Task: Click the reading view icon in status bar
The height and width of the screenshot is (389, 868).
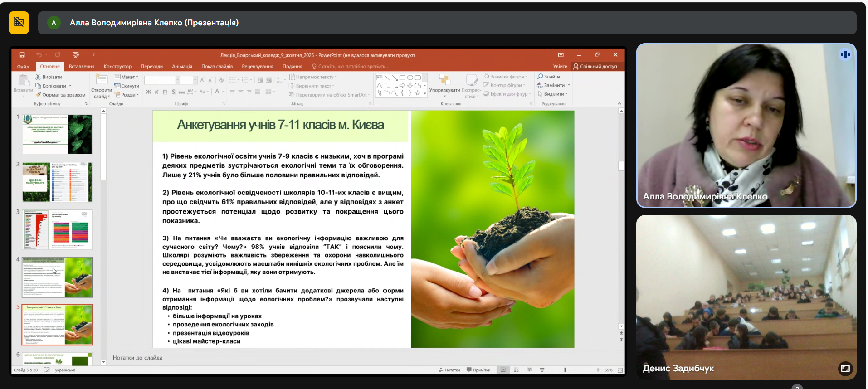Action: pyautogui.click(x=529, y=370)
